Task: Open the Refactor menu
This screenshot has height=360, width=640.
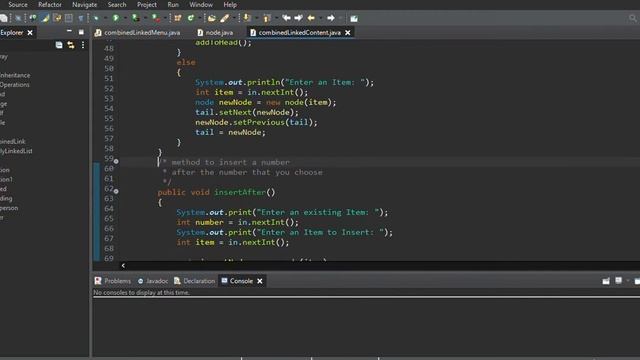Action: (x=50, y=5)
